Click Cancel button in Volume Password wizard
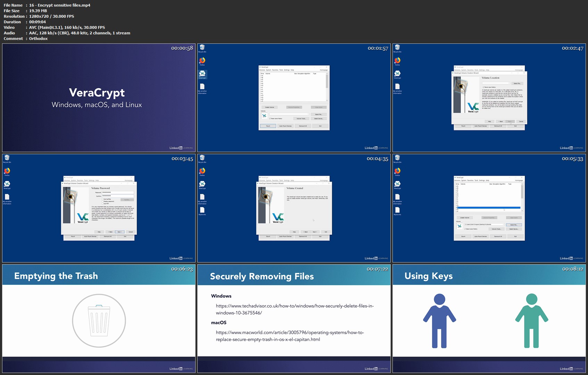 [131, 232]
